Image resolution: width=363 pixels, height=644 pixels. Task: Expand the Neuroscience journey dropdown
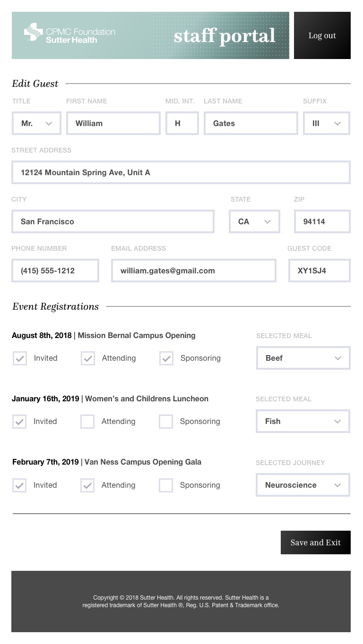pyautogui.click(x=303, y=485)
